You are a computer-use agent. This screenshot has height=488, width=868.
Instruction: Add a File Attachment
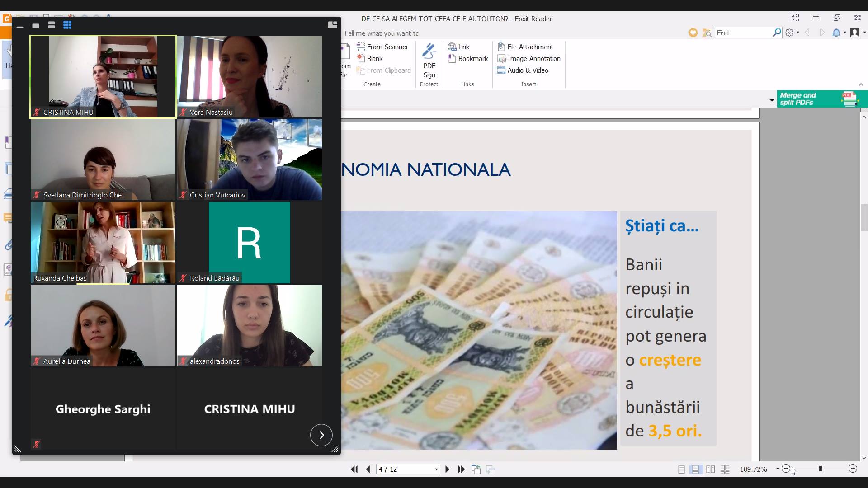(x=525, y=47)
